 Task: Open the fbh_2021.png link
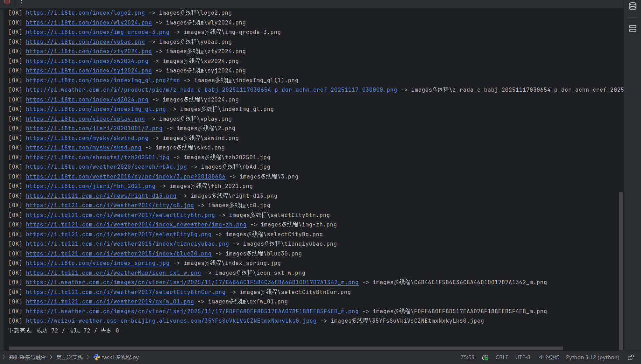click(x=90, y=186)
